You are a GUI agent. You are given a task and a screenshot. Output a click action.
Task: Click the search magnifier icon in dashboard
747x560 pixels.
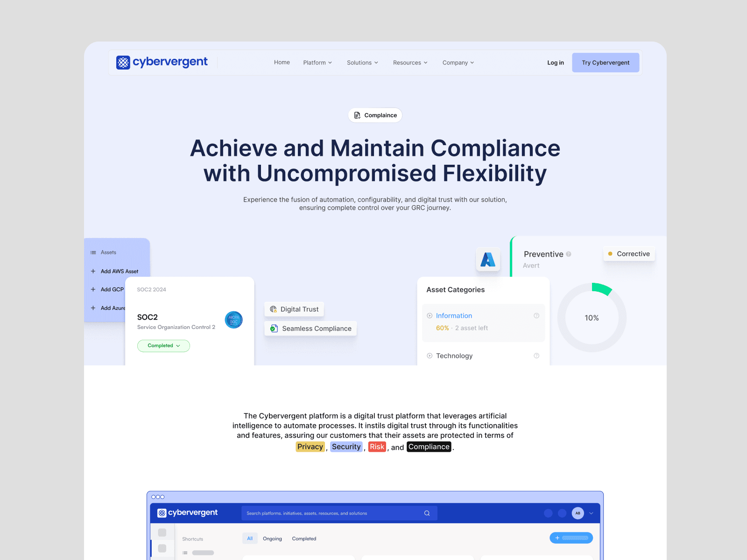(427, 513)
